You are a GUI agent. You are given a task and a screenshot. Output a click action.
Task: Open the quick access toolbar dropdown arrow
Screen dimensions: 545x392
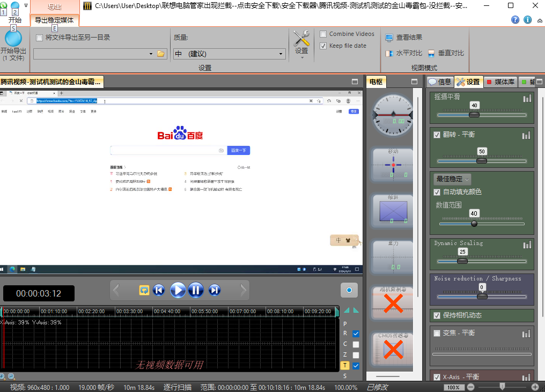(x=26, y=5)
